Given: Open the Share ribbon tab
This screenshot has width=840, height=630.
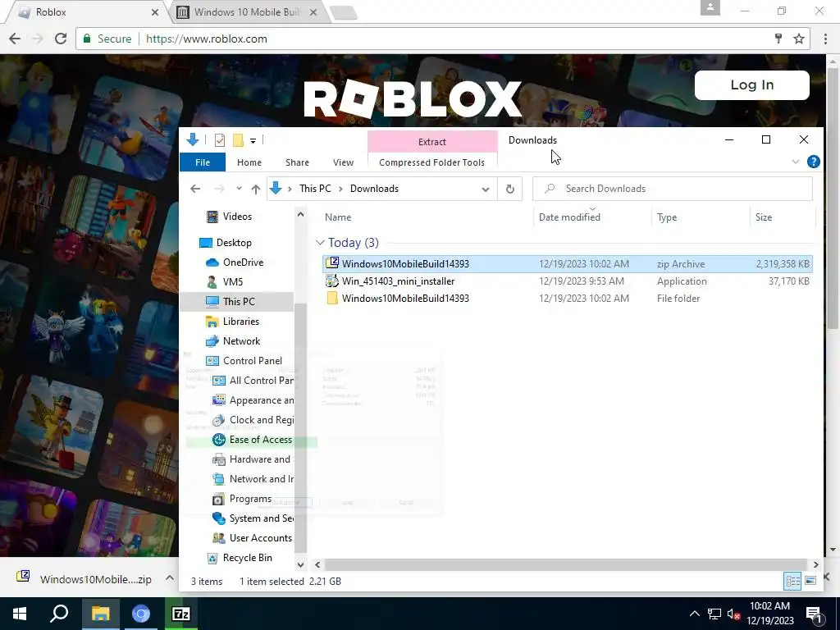Looking at the screenshot, I should pyautogui.click(x=297, y=162).
